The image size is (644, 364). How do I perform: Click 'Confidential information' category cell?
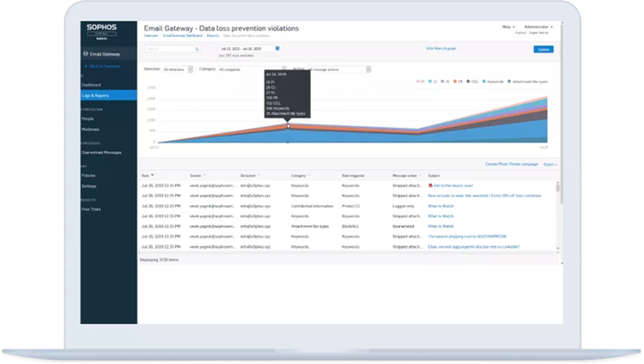coord(313,206)
